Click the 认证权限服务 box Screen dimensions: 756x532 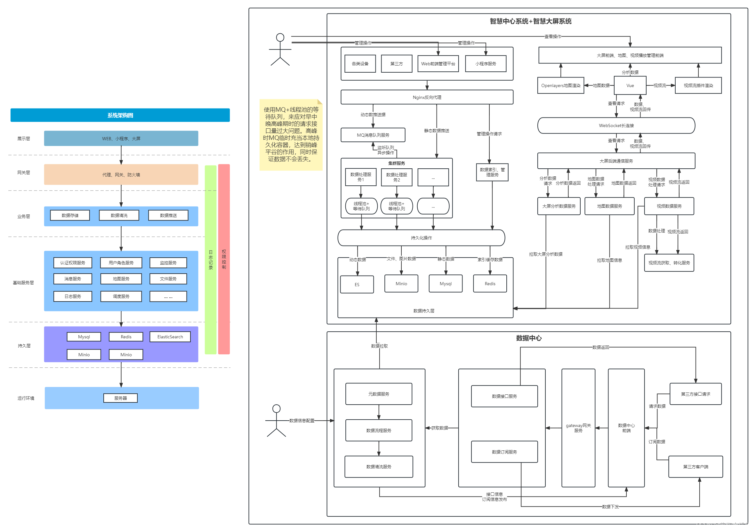(x=73, y=263)
